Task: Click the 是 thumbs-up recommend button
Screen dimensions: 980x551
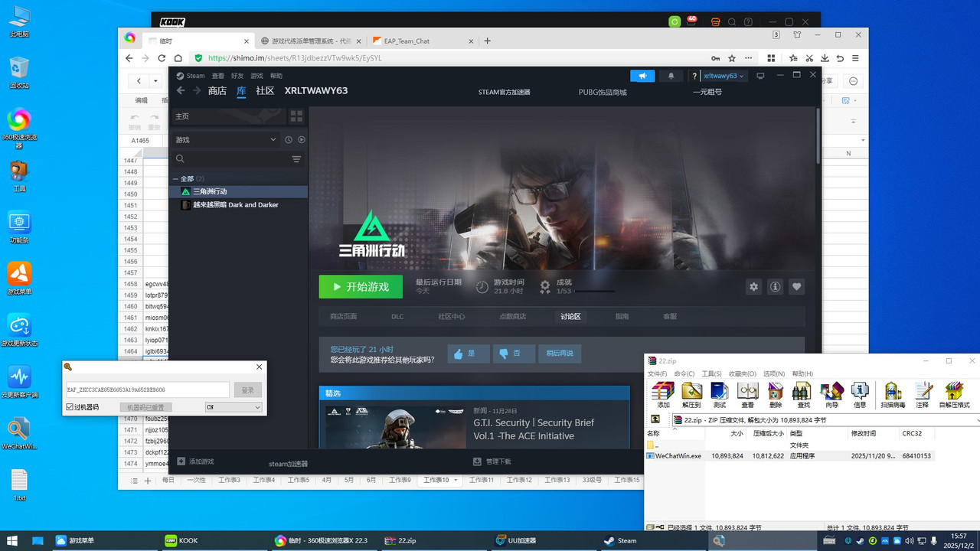Action: [469, 354]
